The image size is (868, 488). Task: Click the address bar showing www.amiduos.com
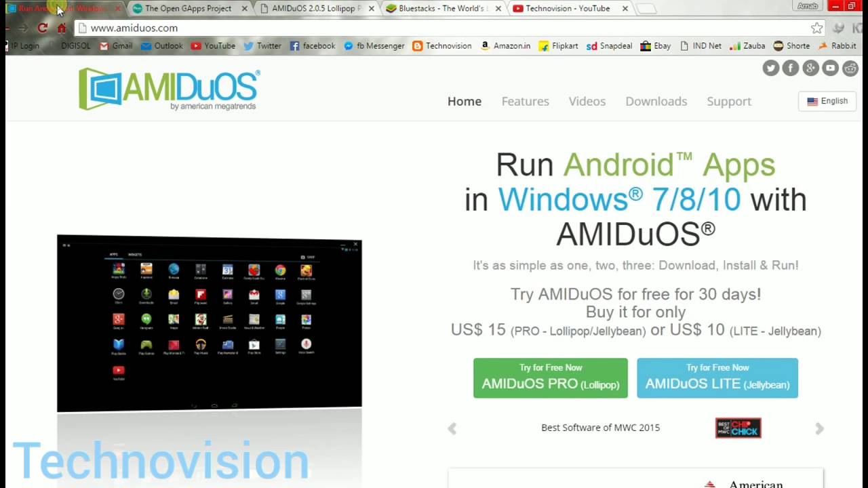coord(444,28)
